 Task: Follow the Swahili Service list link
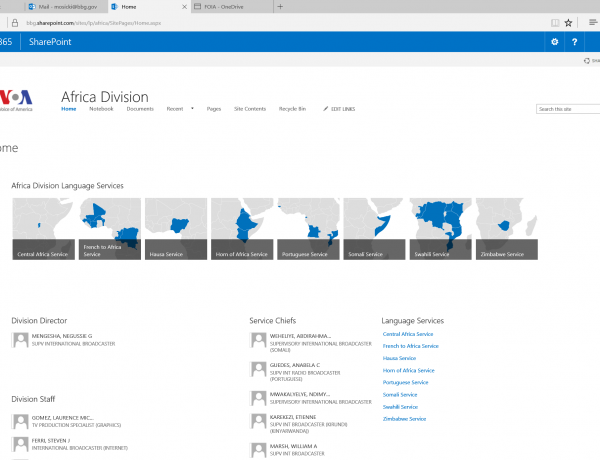click(x=400, y=407)
